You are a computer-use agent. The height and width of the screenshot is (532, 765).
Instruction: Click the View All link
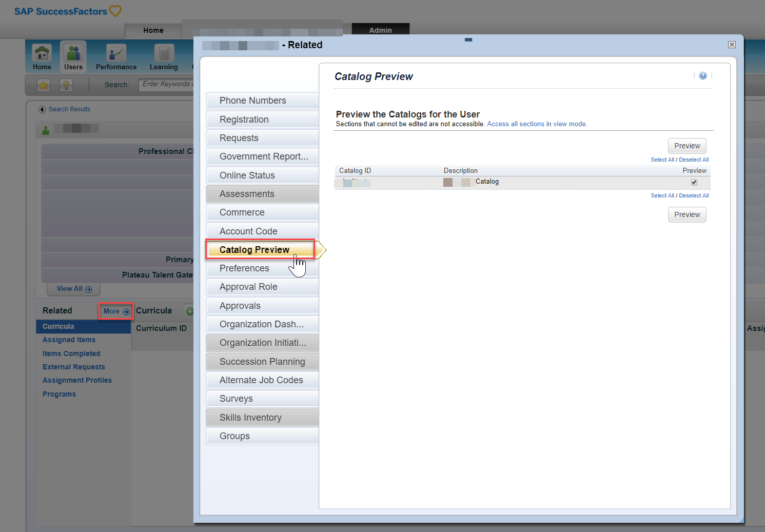74,289
